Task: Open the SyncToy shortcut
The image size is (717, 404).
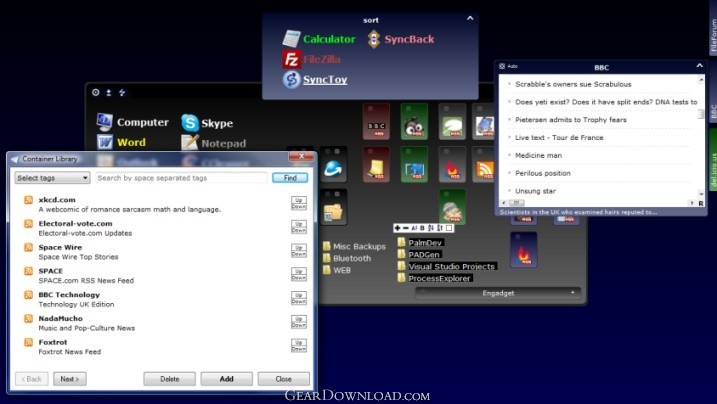Action: 315,80
